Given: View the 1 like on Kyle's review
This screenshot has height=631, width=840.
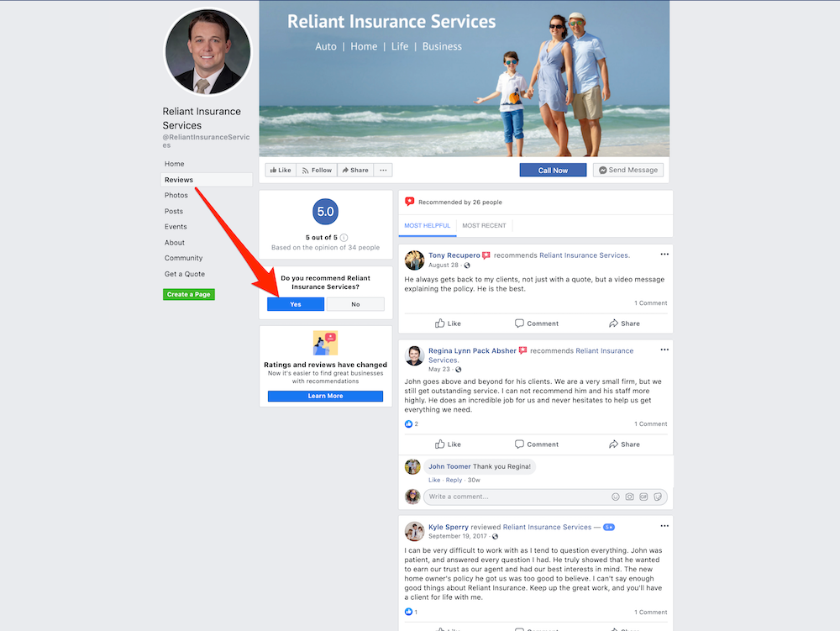Looking at the screenshot, I should pos(411,612).
